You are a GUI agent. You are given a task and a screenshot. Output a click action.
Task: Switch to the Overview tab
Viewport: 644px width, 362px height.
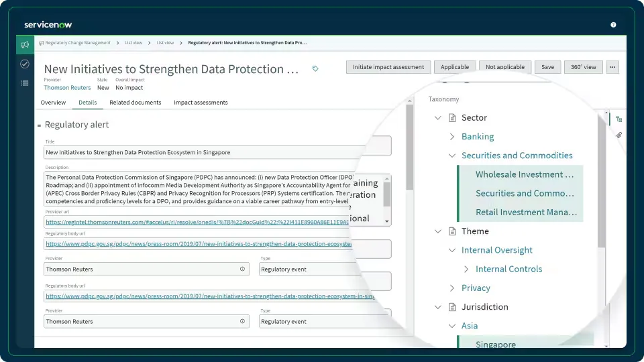coord(53,103)
